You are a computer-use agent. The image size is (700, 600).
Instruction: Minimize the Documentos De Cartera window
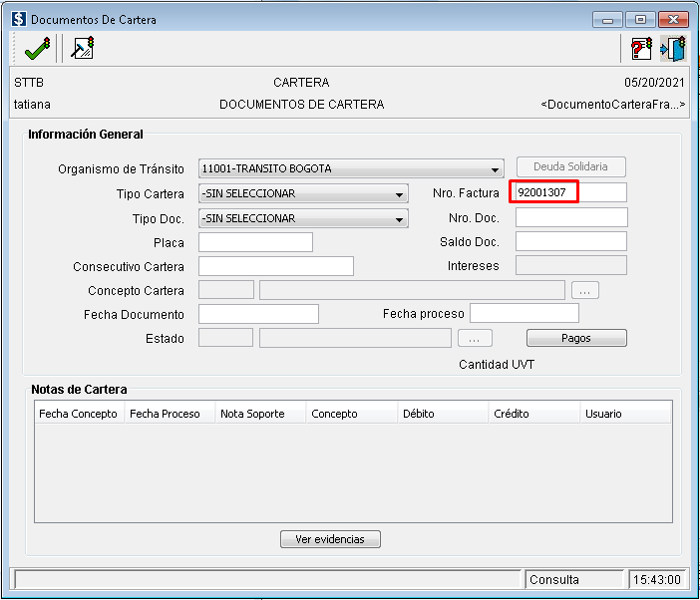click(607, 19)
